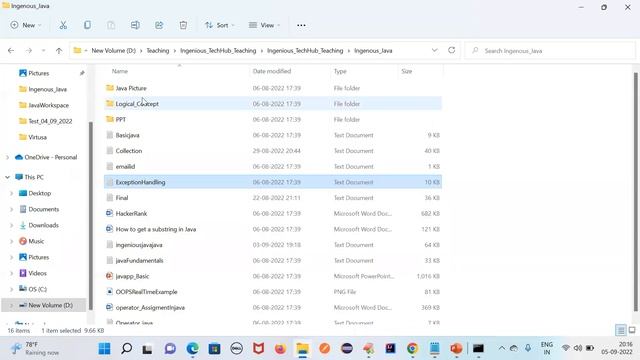Open the clock showing 05-09-2022
Viewport: 640px width, 360px height.
[616, 348]
